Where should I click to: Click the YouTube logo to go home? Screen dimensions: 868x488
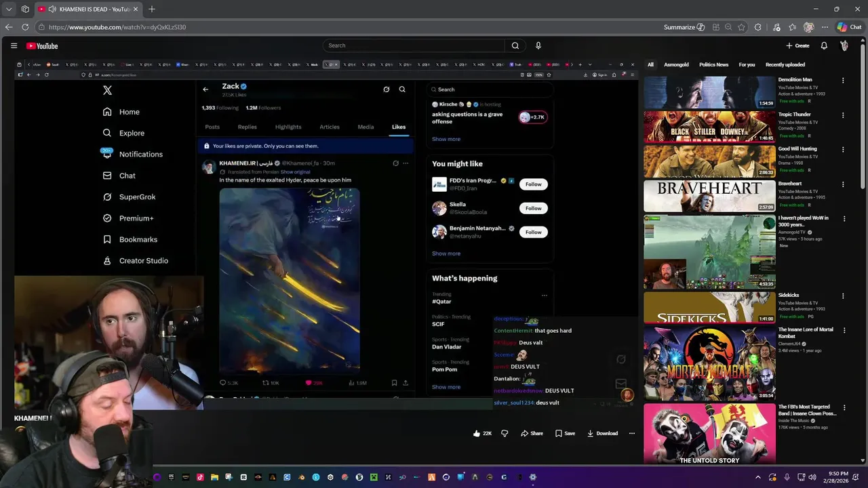(42, 45)
